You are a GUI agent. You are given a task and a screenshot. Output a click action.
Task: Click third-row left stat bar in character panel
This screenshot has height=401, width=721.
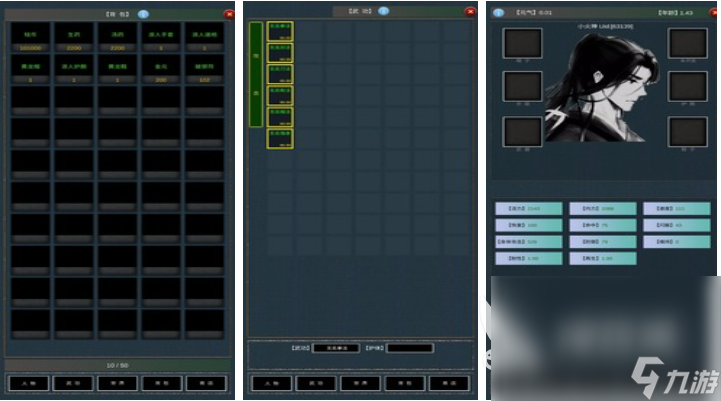529,242
